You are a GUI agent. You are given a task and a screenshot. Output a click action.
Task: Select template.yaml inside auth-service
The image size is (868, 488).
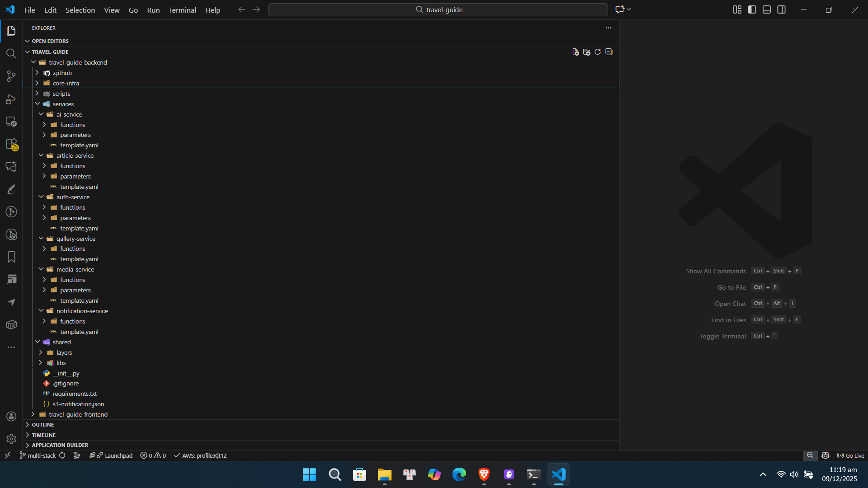tap(80, 228)
